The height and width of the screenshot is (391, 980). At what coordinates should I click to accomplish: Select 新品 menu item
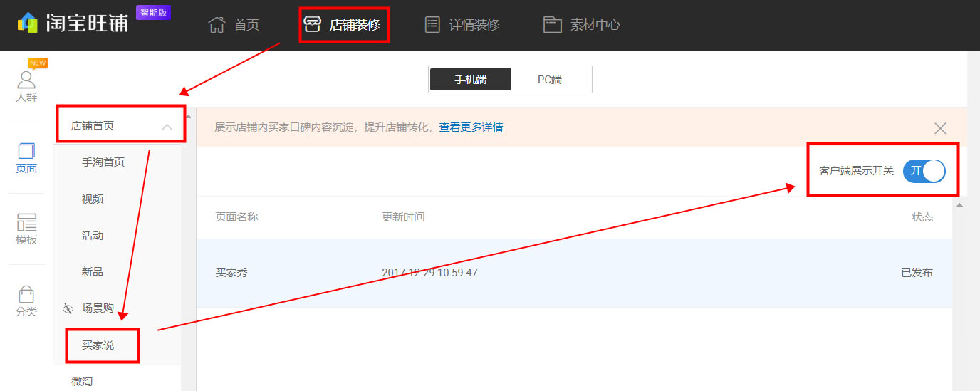93,272
